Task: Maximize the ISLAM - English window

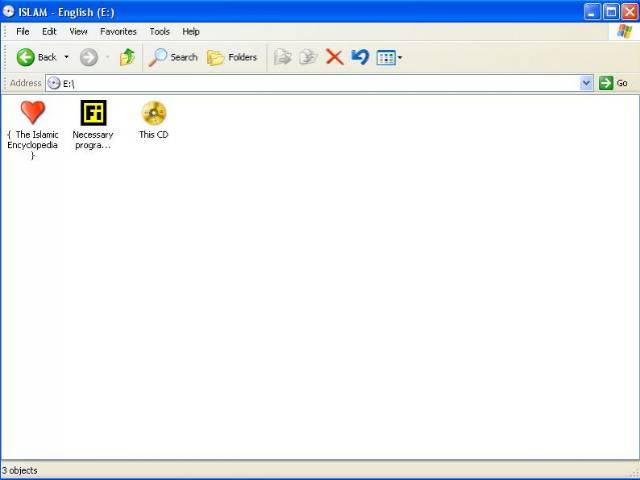Action: 610,11
